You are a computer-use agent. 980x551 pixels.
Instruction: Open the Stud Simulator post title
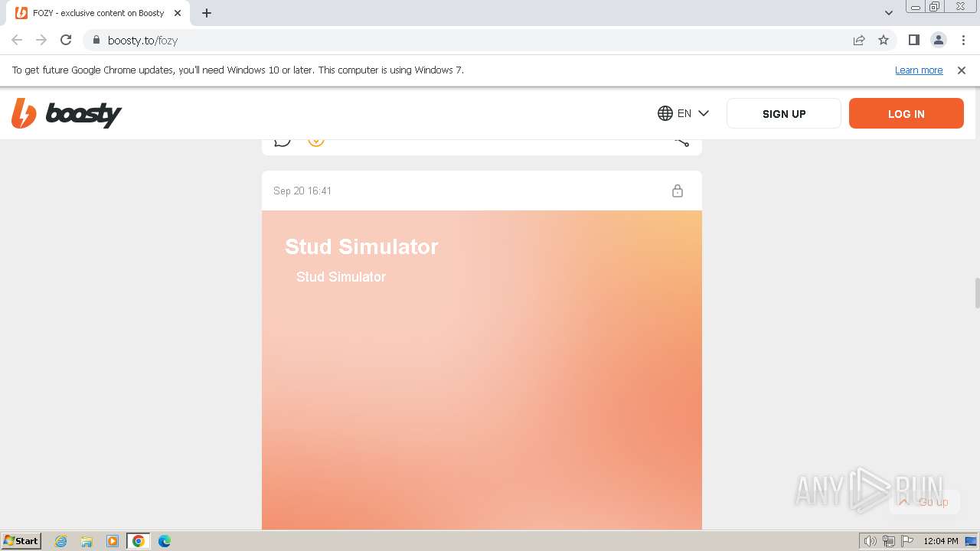click(x=361, y=246)
